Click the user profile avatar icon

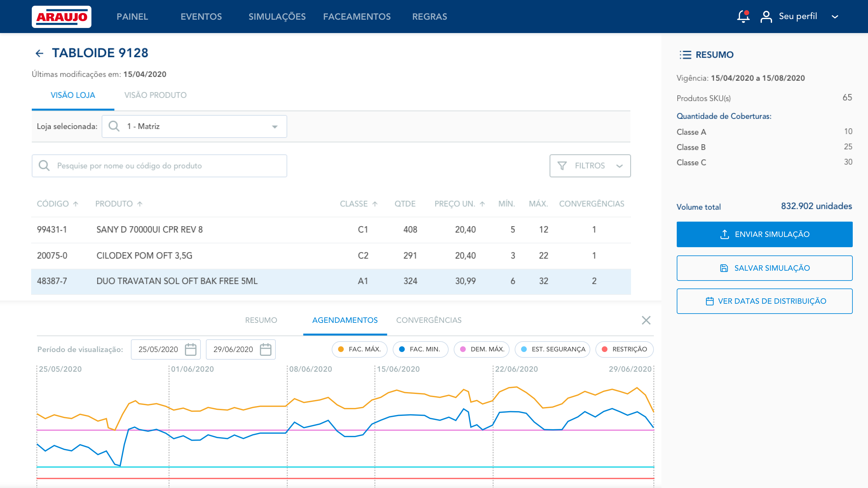click(766, 16)
